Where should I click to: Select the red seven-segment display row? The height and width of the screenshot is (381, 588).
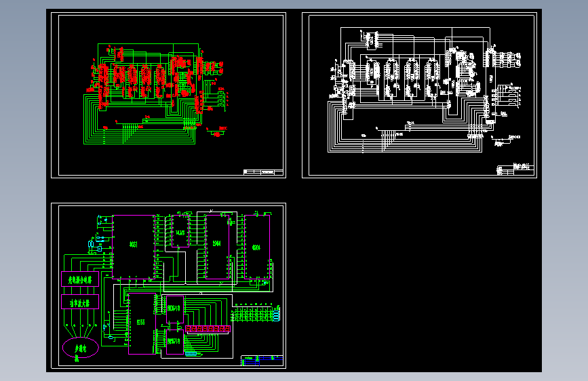coord(208,329)
